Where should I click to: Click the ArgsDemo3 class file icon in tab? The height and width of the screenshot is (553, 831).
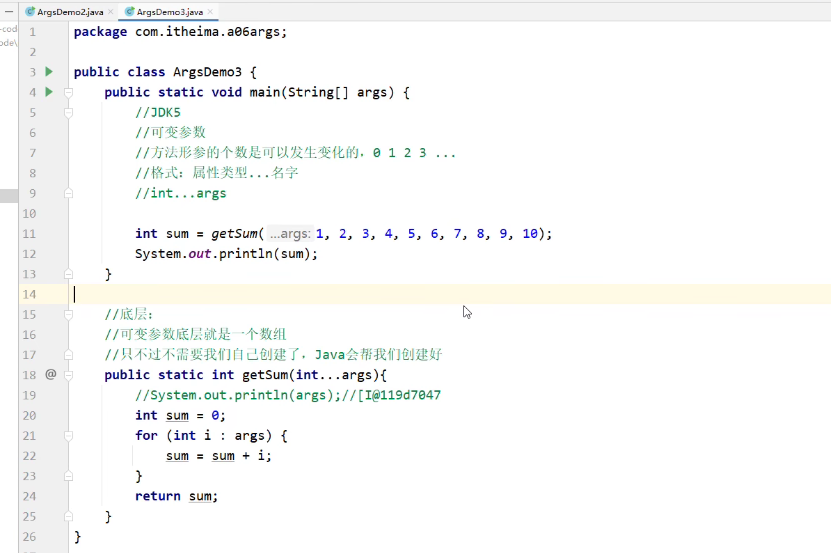129,12
